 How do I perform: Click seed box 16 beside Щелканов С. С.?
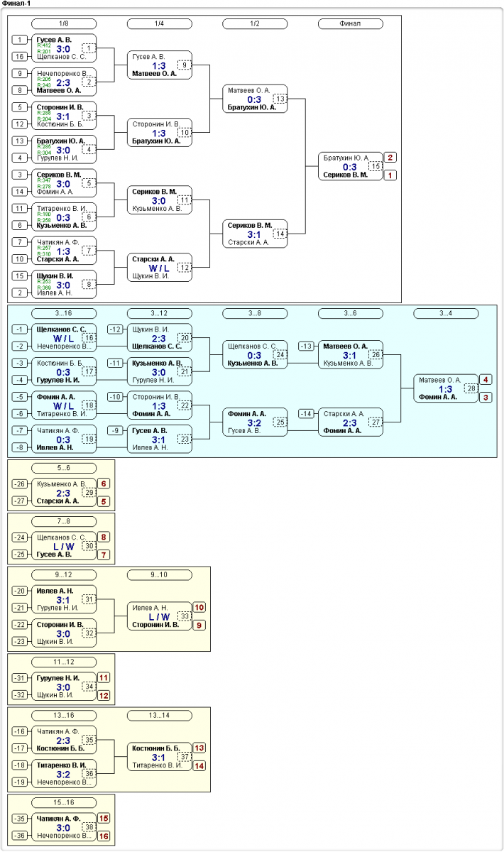(21, 57)
